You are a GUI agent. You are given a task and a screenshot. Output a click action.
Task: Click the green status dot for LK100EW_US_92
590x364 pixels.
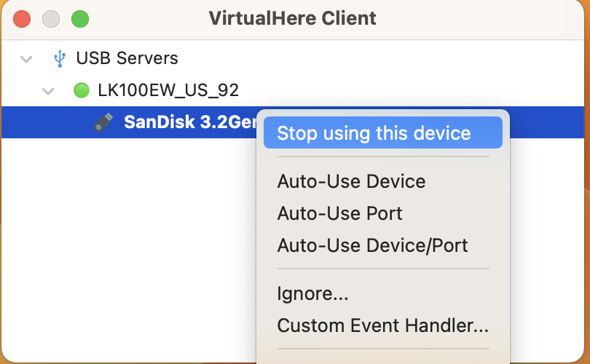82,90
